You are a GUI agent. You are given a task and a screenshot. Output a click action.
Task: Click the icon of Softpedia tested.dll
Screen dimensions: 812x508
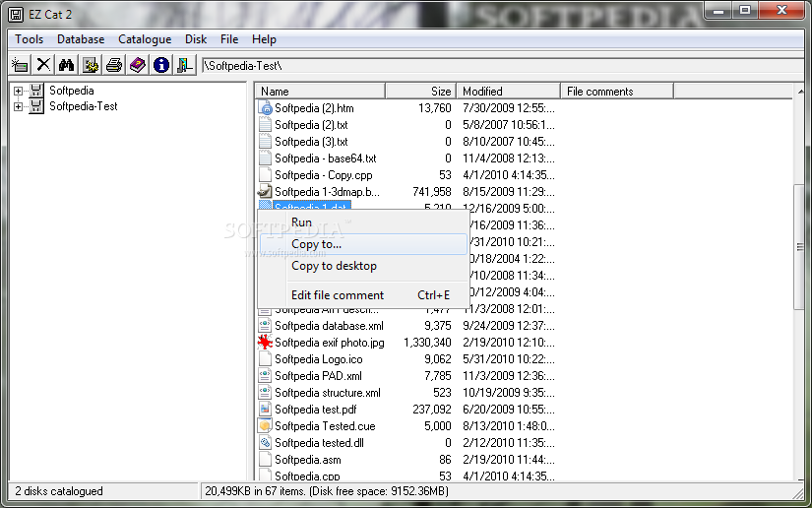[265, 443]
